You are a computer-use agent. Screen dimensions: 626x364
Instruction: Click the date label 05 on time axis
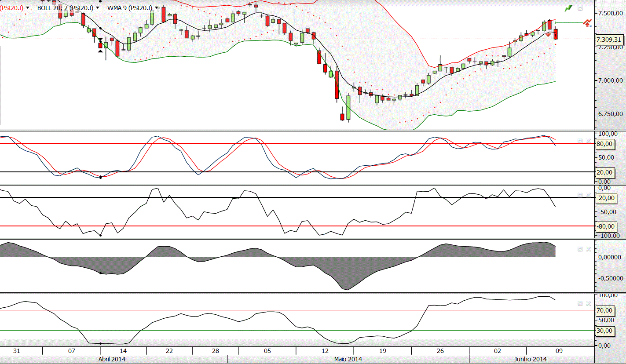click(x=267, y=351)
